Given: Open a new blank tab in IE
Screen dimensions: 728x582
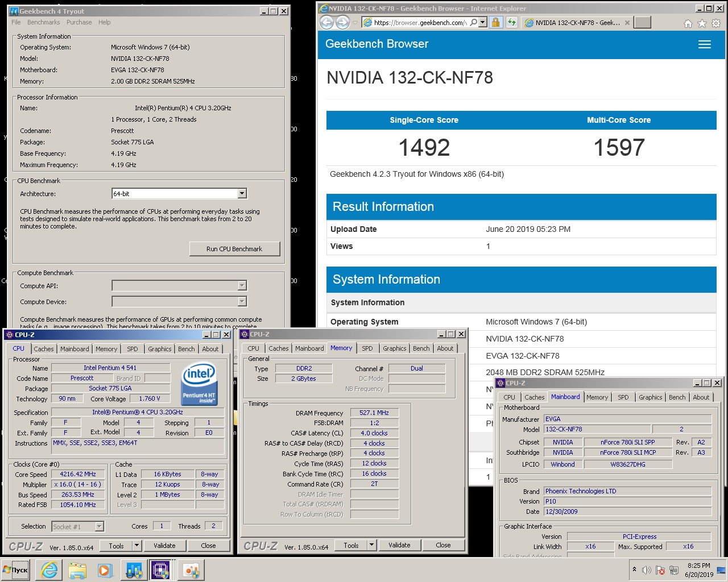Looking at the screenshot, I should coord(642,22).
